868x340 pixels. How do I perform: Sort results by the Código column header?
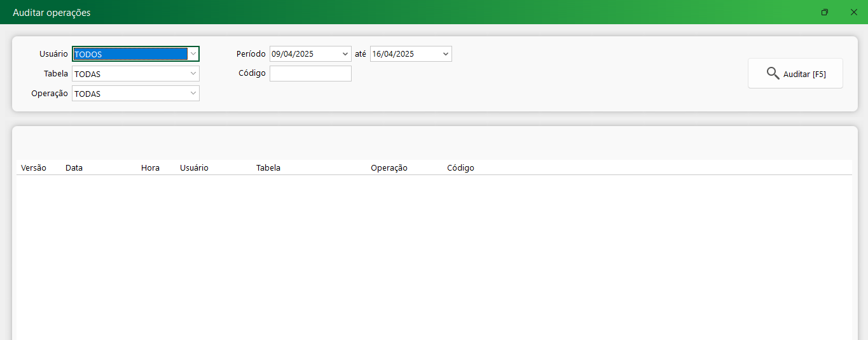460,168
